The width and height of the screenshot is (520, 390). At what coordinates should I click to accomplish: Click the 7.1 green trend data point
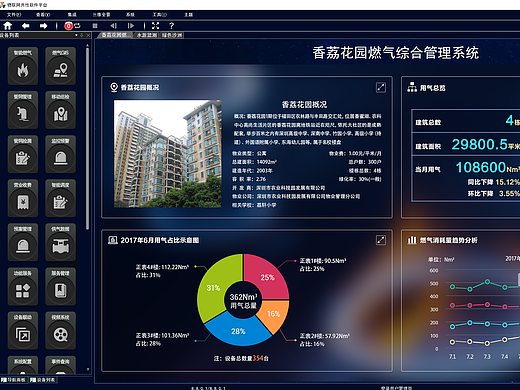(x=452, y=287)
